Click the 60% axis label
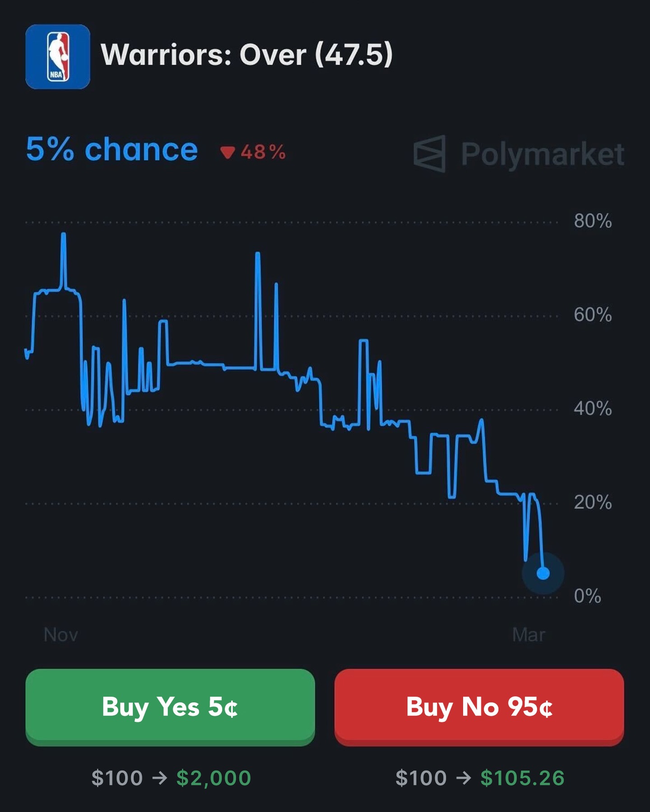 [x=593, y=315]
